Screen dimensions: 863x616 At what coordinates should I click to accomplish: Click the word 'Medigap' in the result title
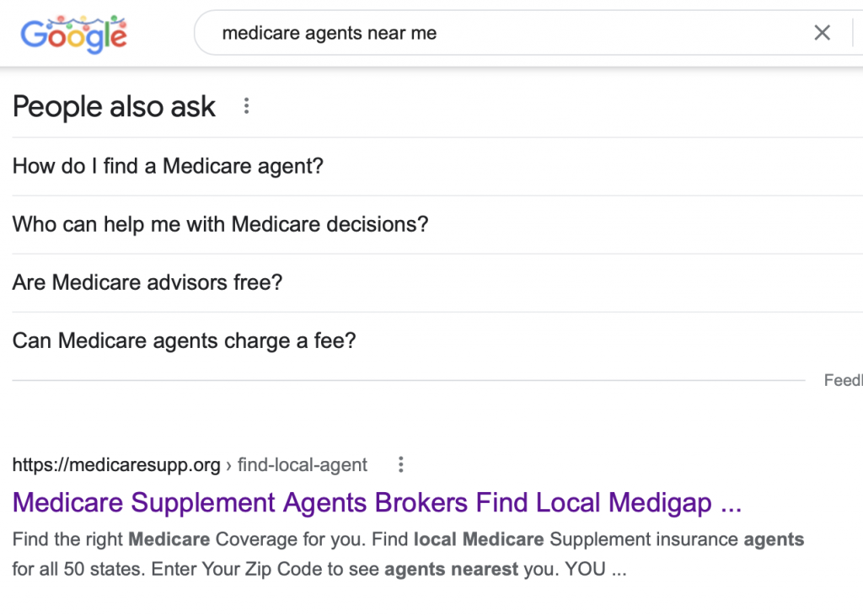[660, 502]
